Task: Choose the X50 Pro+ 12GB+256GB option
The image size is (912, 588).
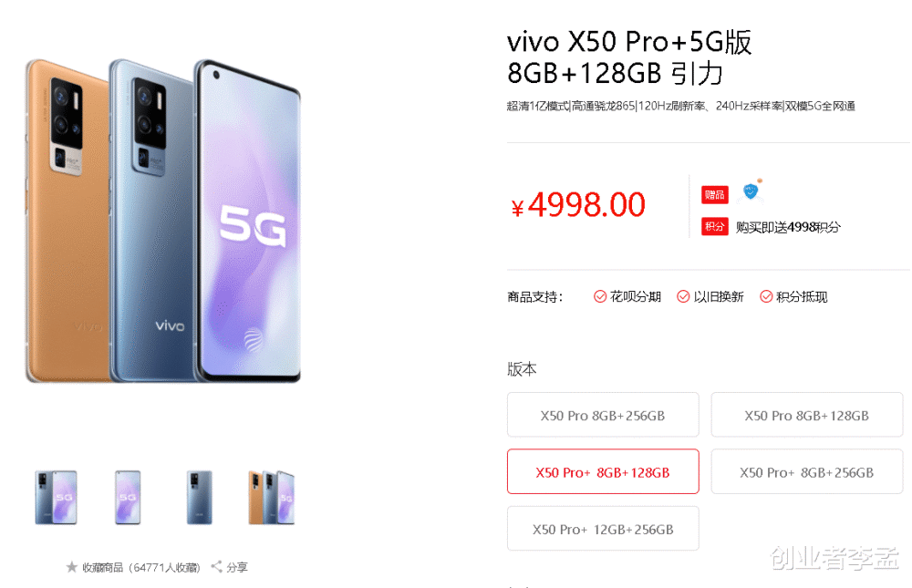Action: click(x=603, y=529)
